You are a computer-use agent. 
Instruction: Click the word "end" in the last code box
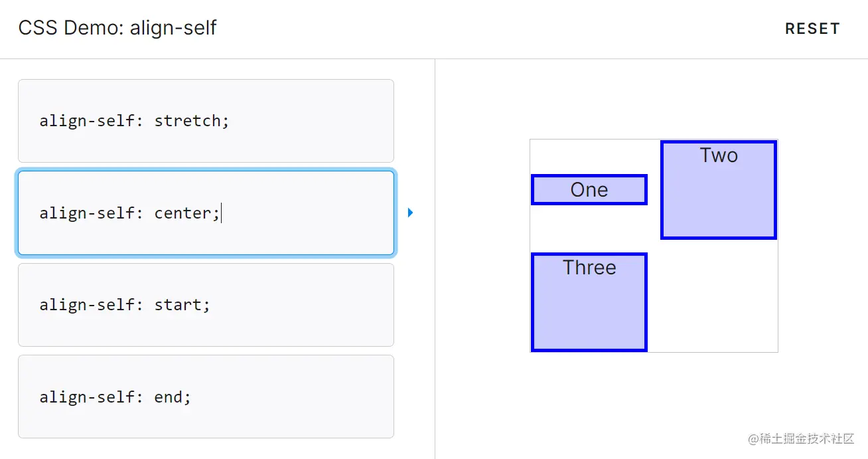point(168,397)
